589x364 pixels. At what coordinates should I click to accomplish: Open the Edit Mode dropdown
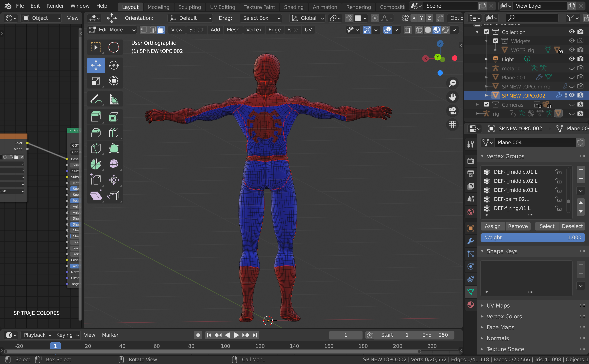coord(112,30)
